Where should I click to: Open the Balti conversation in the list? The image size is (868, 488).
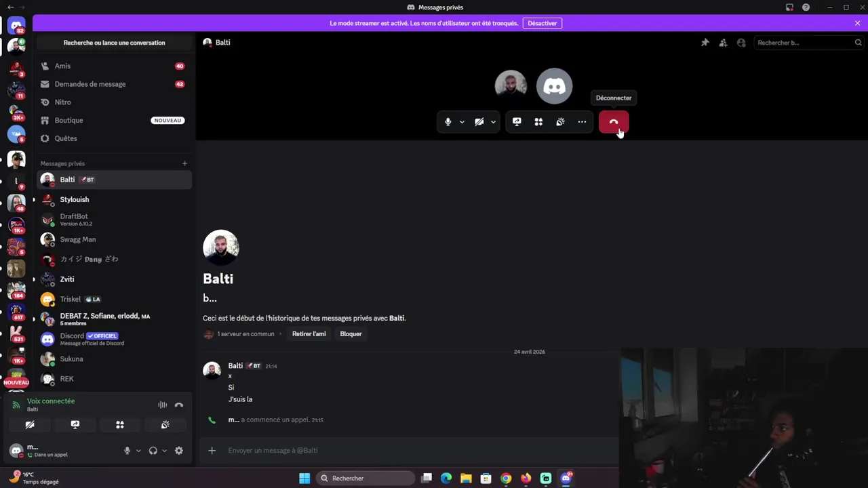click(114, 180)
